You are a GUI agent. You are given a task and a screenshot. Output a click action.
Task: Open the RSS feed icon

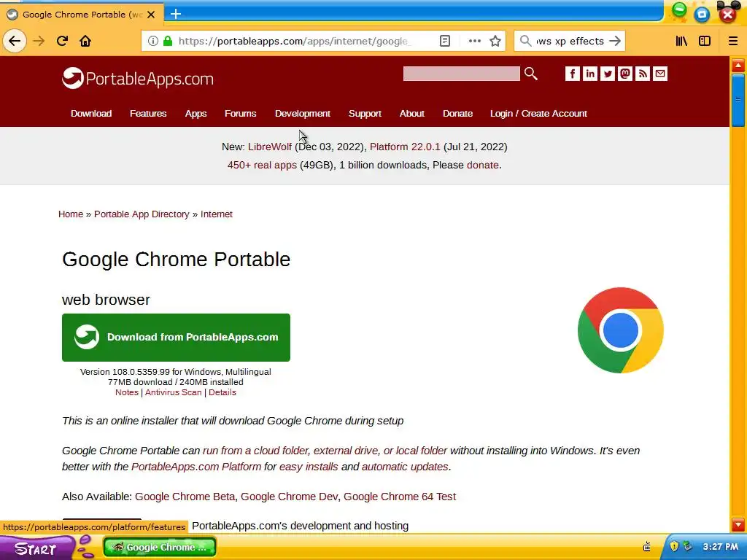coord(642,74)
